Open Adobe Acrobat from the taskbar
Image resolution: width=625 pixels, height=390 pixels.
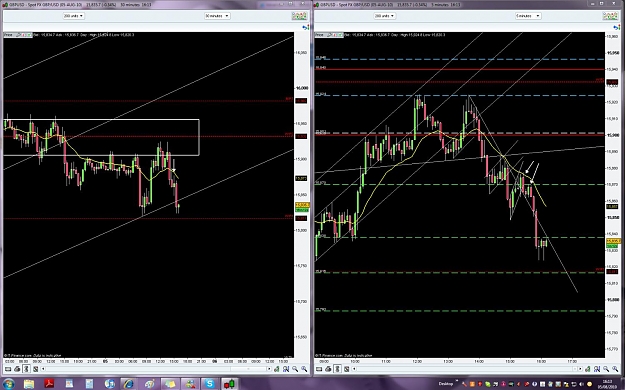click(49, 384)
